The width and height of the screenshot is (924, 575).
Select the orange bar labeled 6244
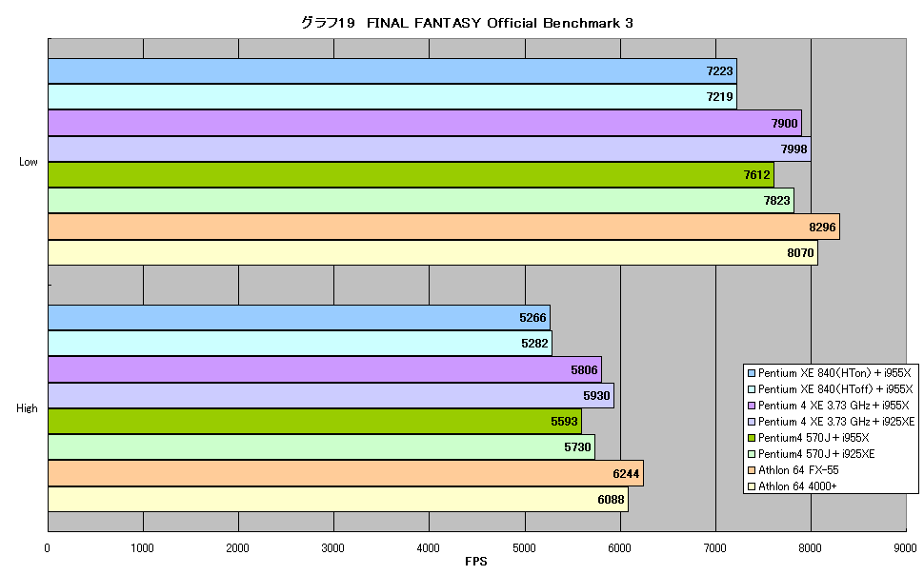click(346, 473)
